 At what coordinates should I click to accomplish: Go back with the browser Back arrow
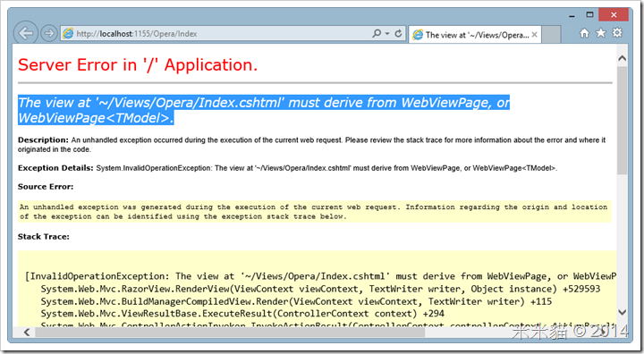tap(25, 33)
